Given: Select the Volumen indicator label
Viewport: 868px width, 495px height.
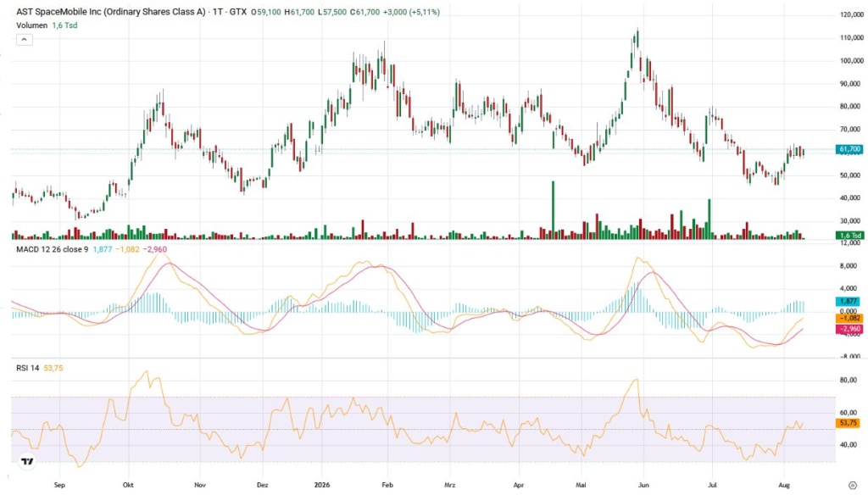Looking at the screenshot, I should point(31,25).
